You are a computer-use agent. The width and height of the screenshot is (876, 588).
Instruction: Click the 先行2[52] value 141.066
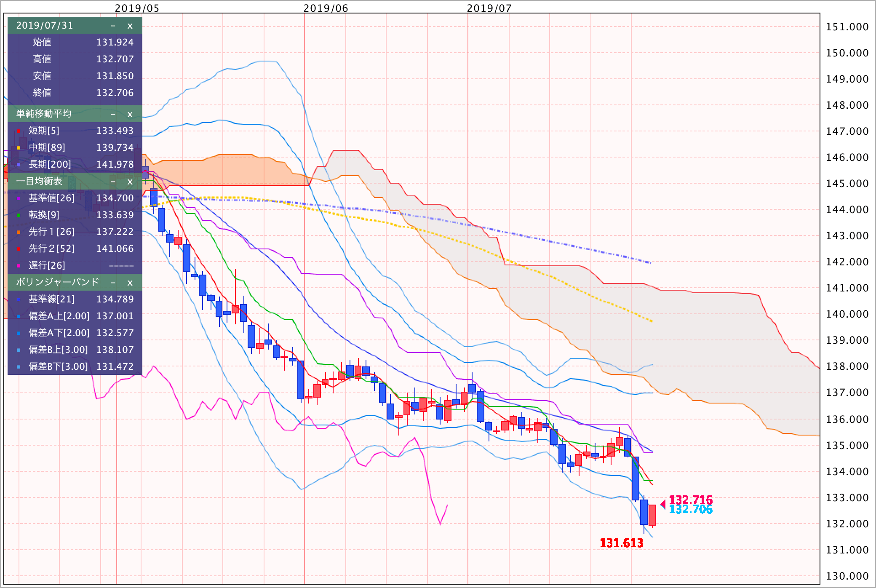click(115, 249)
